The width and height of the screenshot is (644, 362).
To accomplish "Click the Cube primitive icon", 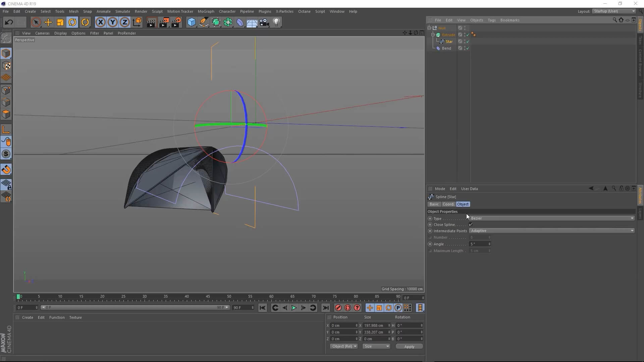I will tap(192, 22).
